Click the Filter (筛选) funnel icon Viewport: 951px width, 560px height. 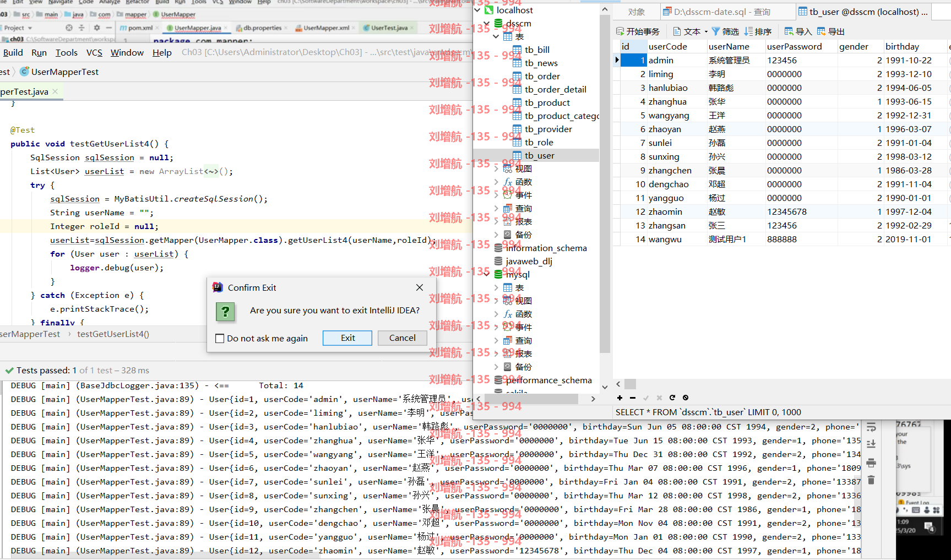[x=716, y=31]
